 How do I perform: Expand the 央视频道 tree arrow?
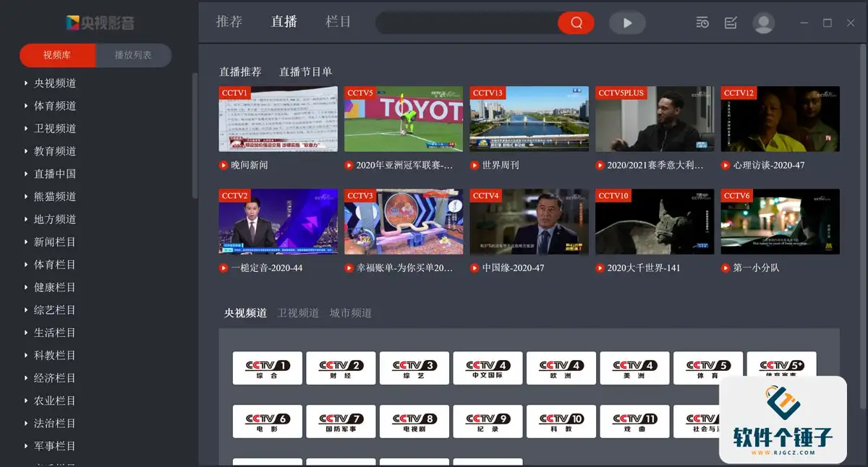pos(26,83)
